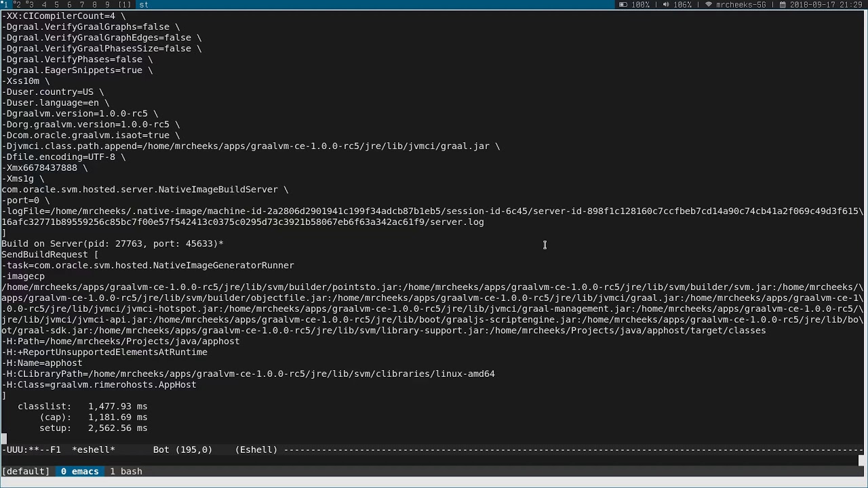Click *eshell* buffer name in mode line

94,449
